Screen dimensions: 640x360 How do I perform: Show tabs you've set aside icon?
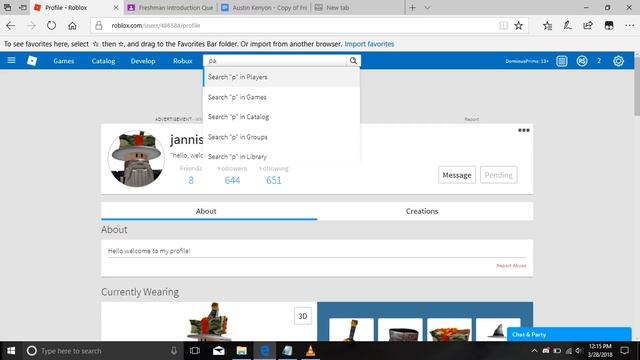click(7, 7)
